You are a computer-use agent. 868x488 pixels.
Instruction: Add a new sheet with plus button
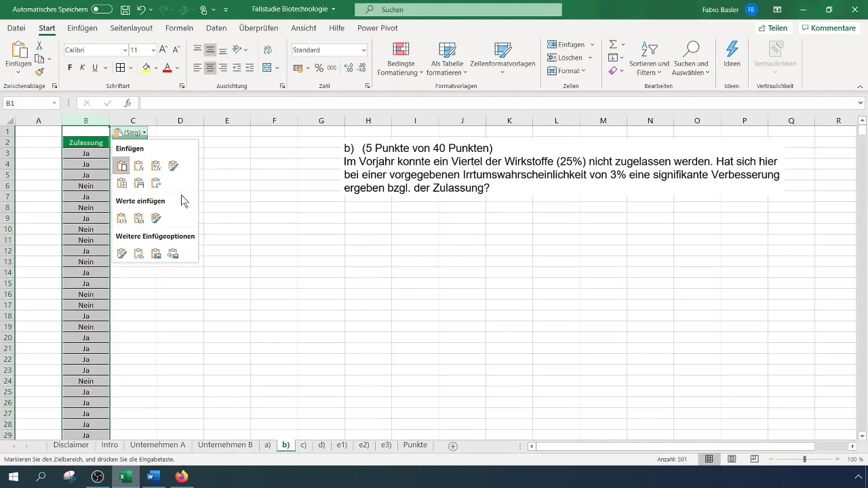coord(453,446)
